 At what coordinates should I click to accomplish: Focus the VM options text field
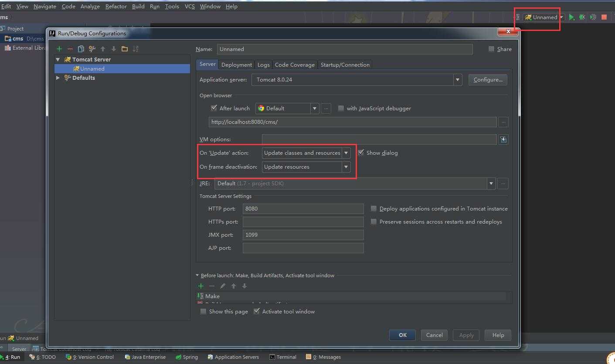click(379, 139)
